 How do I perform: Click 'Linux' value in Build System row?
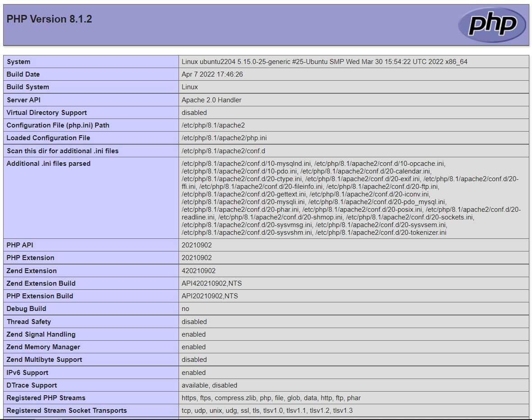tap(190, 87)
